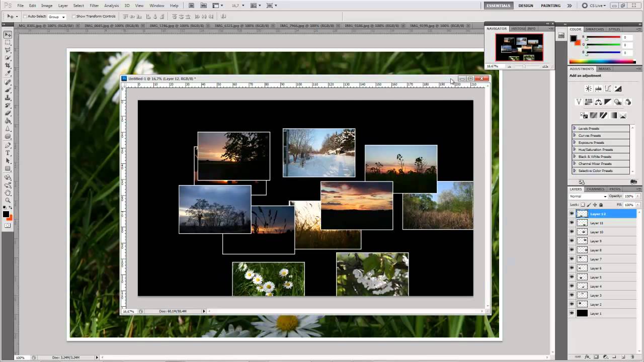Open the Arrange Documents dropdown

[x=256, y=6]
